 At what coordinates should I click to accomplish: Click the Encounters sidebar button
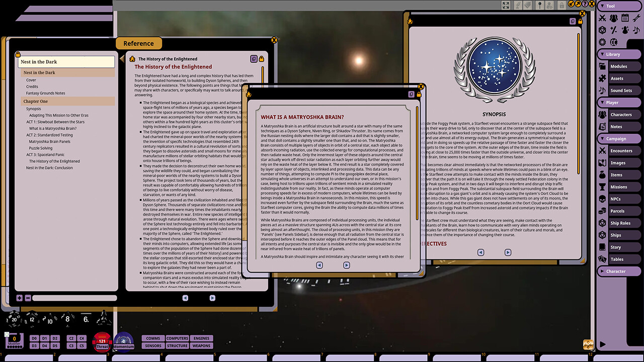pos(621,151)
